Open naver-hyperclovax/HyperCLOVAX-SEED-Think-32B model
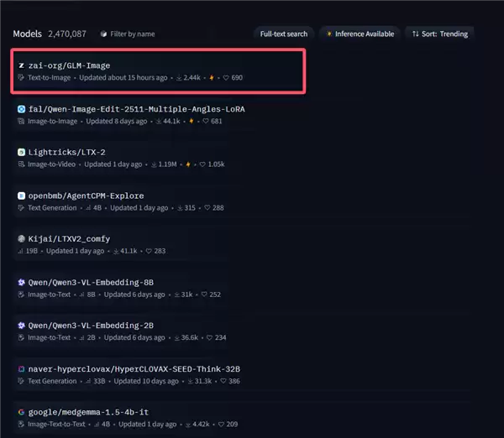 (134, 369)
